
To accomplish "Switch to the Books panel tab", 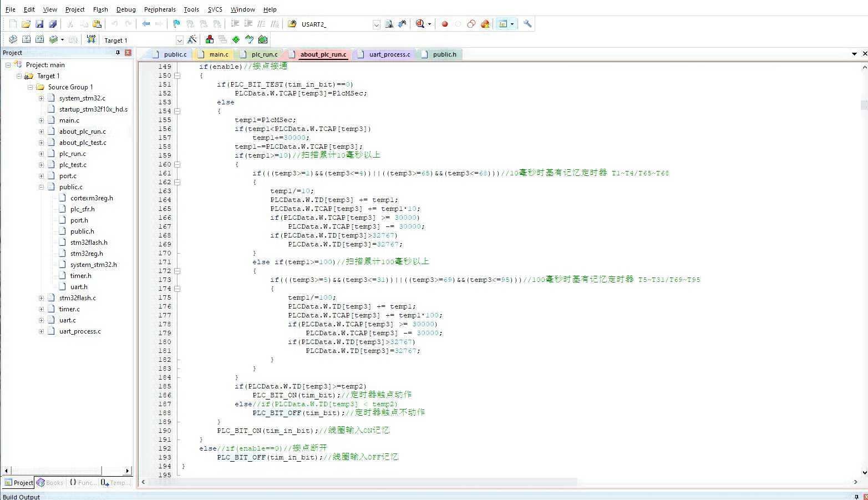I will [x=50, y=483].
